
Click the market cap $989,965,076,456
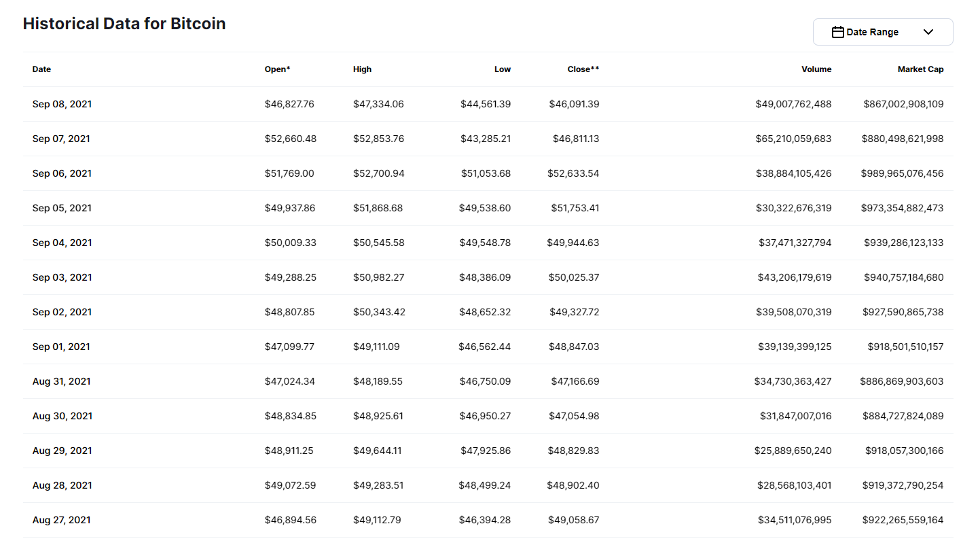pos(903,173)
